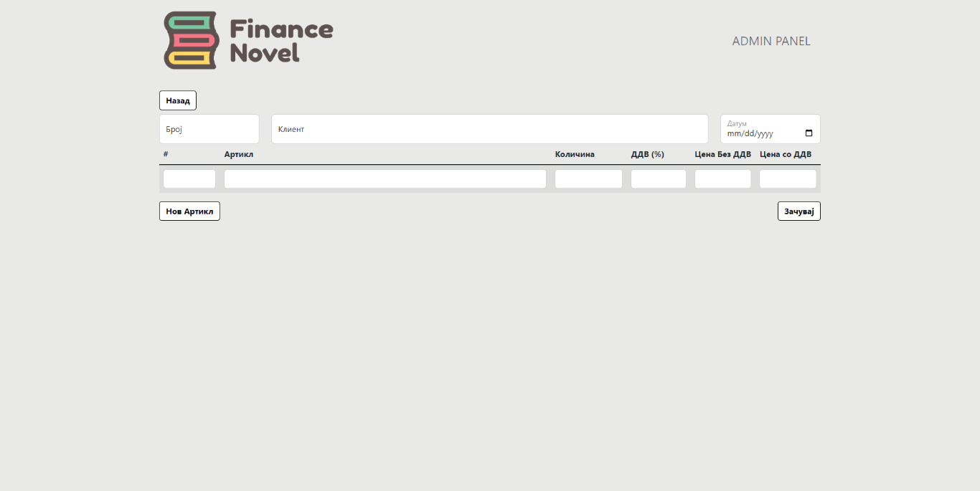Select the ДДВ (%) column header
Image resolution: width=980 pixels, height=491 pixels.
pos(647,154)
